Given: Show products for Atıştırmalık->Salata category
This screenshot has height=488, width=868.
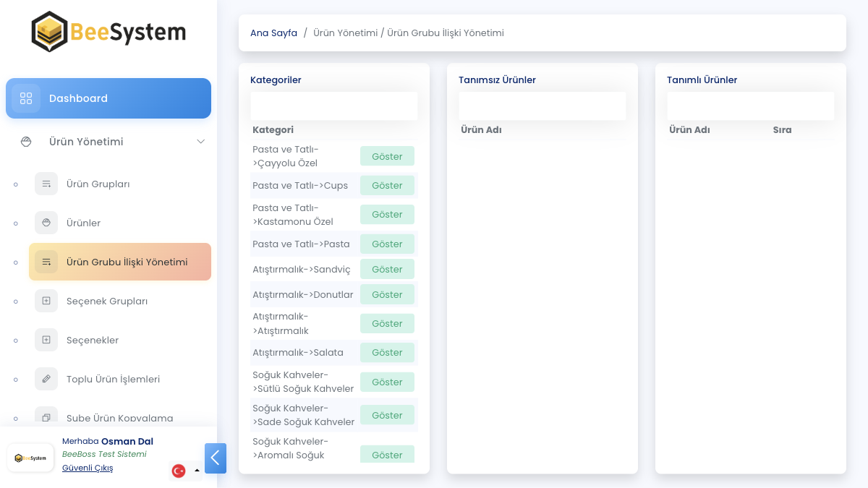Looking at the screenshot, I should click(387, 353).
